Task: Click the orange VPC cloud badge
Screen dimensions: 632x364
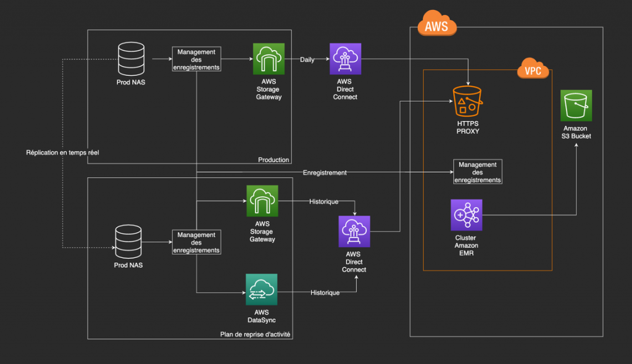Action: 533,68
